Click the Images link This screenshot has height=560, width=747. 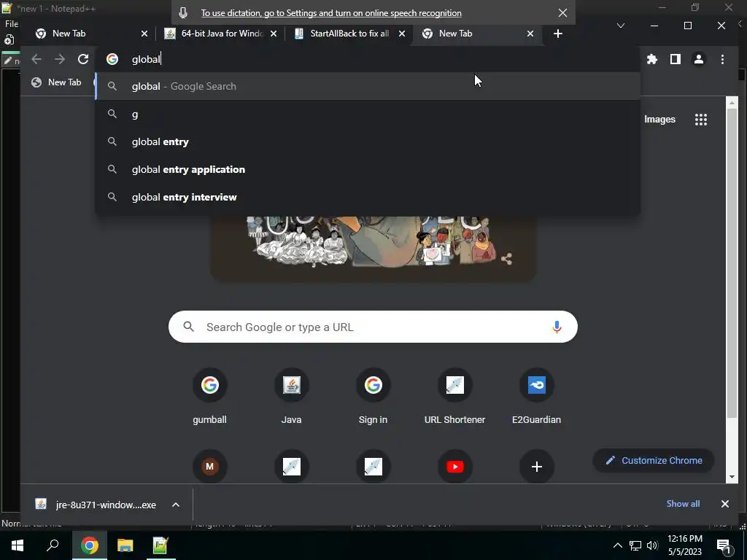pyautogui.click(x=659, y=119)
